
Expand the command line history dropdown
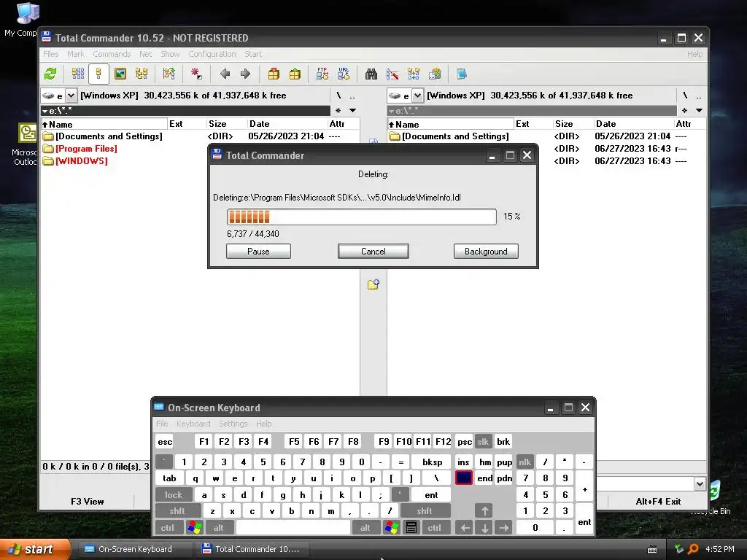click(x=700, y=484)
